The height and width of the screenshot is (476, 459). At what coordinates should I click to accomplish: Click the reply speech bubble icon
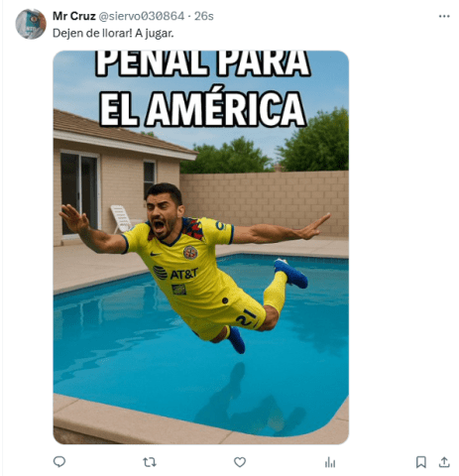[x=59, y=461]
